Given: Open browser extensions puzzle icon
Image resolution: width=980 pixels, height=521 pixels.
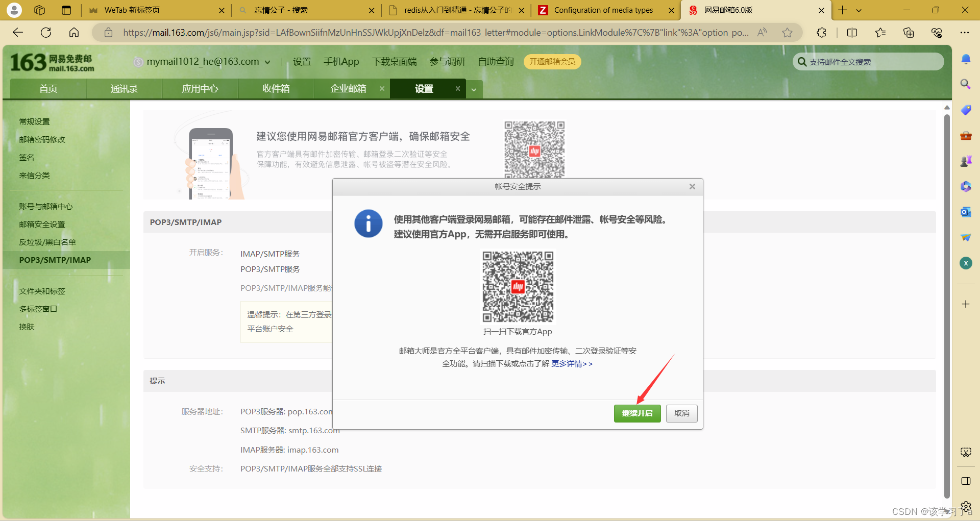Looking at the screenshot, I should coord(821,33).
